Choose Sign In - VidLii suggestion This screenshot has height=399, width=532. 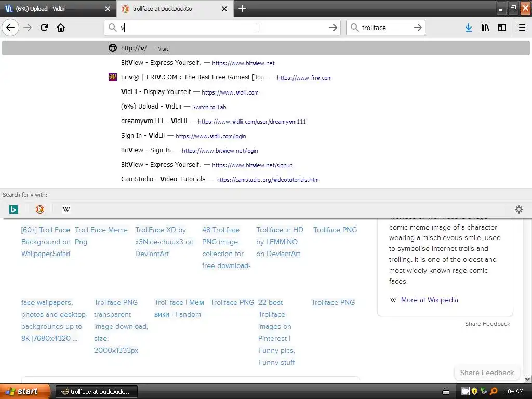[265, 136]
